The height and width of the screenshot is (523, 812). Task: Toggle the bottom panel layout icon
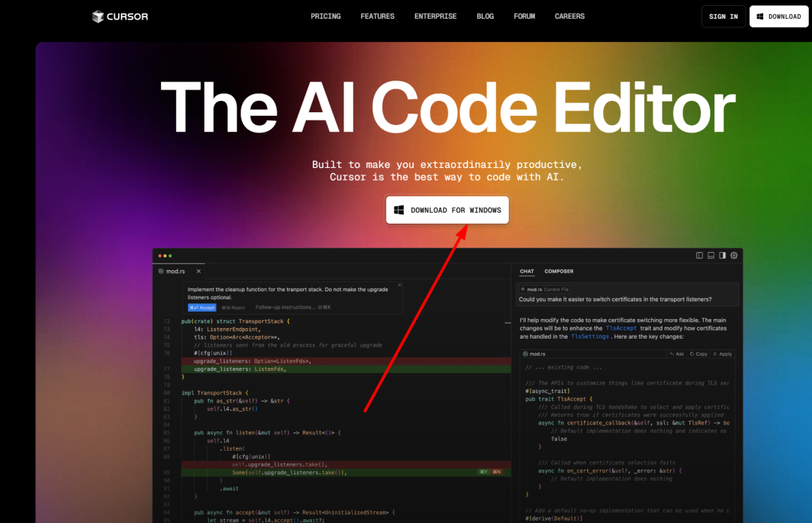711,256
